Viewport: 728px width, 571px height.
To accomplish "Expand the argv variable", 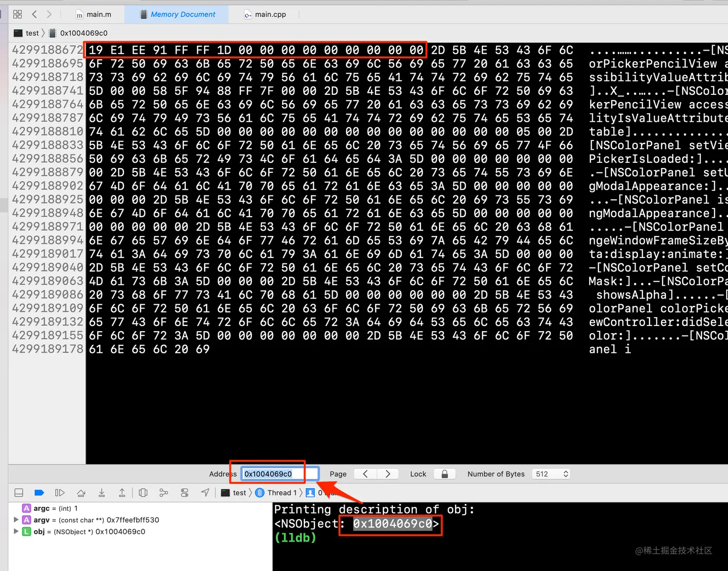I will [x=16, y=520].
